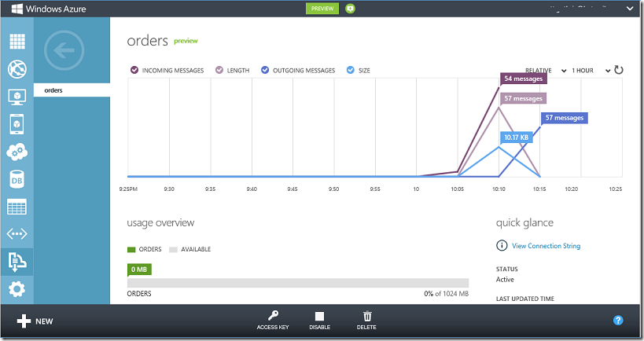Click the green feedback speech icon
644x341 pixels.
tap(350, 9)
